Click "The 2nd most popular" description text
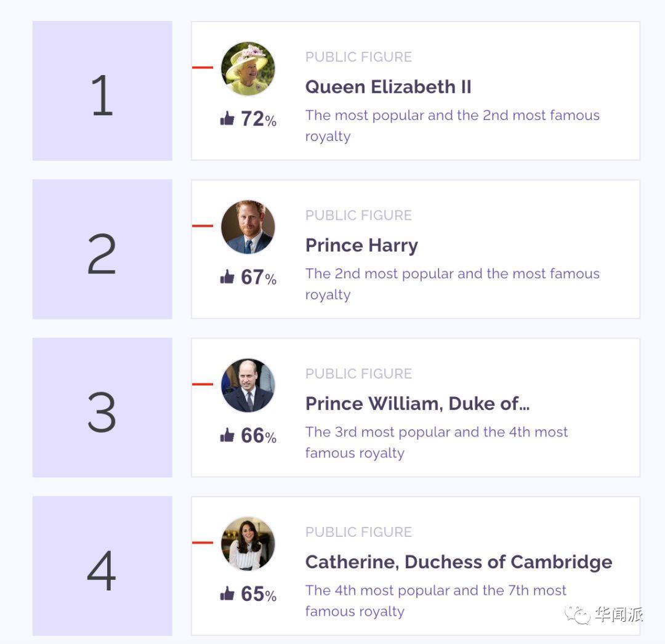The width and height of the screenshot is (665, 644). click(x=379, y=274)
